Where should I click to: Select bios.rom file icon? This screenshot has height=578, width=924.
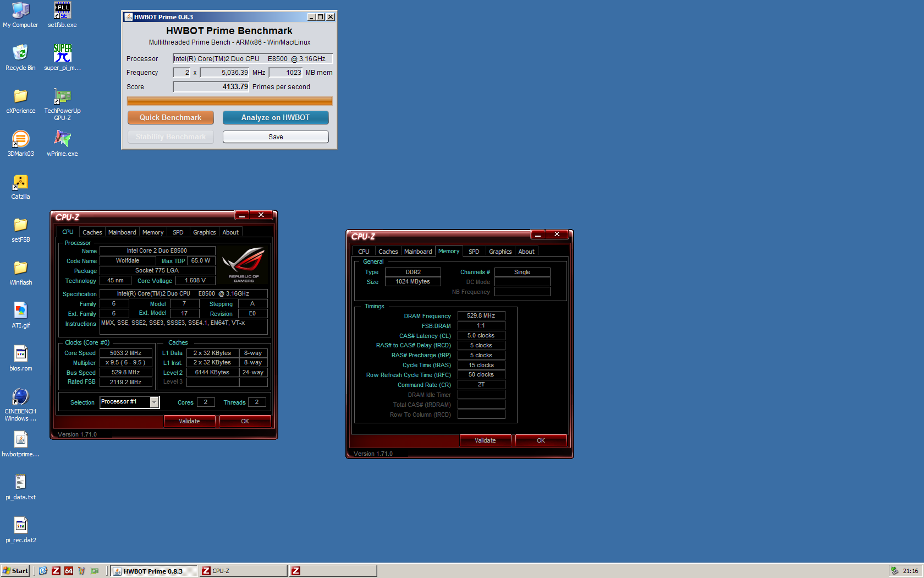(20, 358)
